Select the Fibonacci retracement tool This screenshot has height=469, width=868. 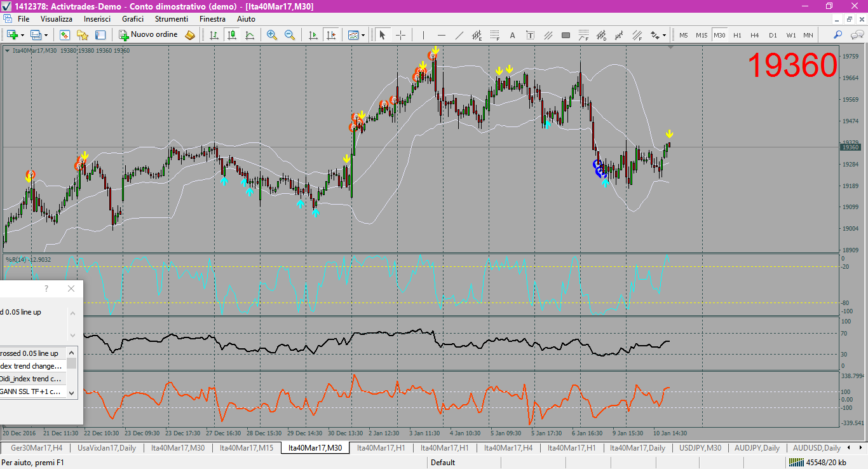[x=495, y=35]
